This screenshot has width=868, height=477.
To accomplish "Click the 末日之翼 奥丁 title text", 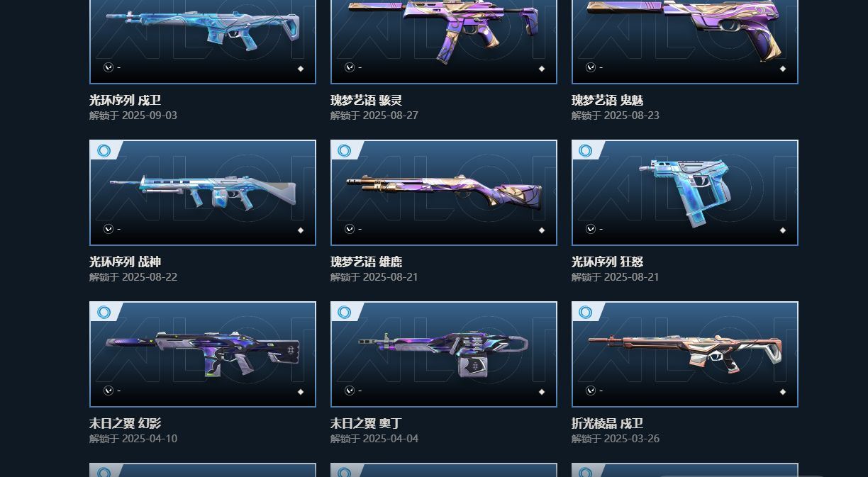I will click(366, 423).
